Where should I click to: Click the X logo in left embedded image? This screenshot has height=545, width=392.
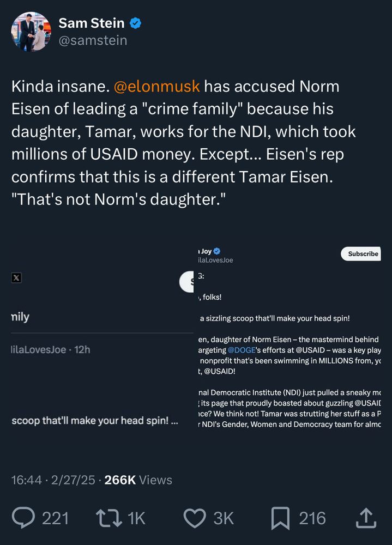[16, 278]
